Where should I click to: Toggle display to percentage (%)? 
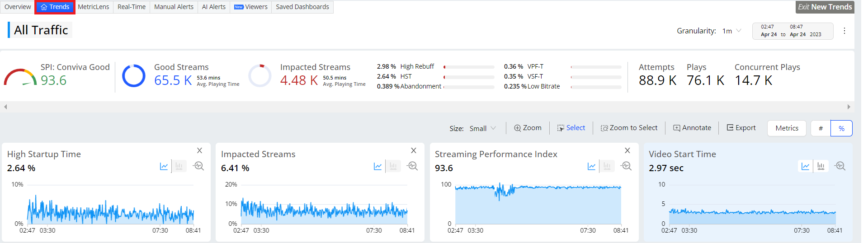841,128
